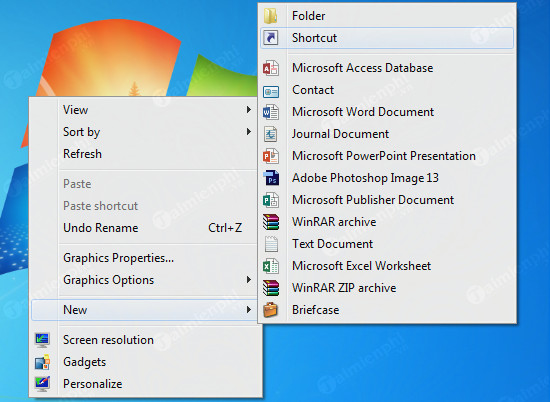
Task: Click the Folder icon in New submenu
Action: tap(271, 16)
